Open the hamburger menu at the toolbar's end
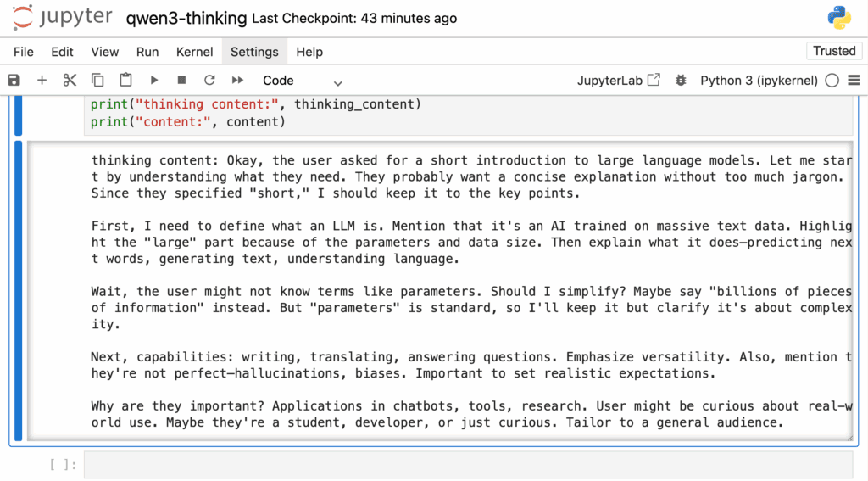The height and width of the screenshot is (481, 868). pos(854,81)
